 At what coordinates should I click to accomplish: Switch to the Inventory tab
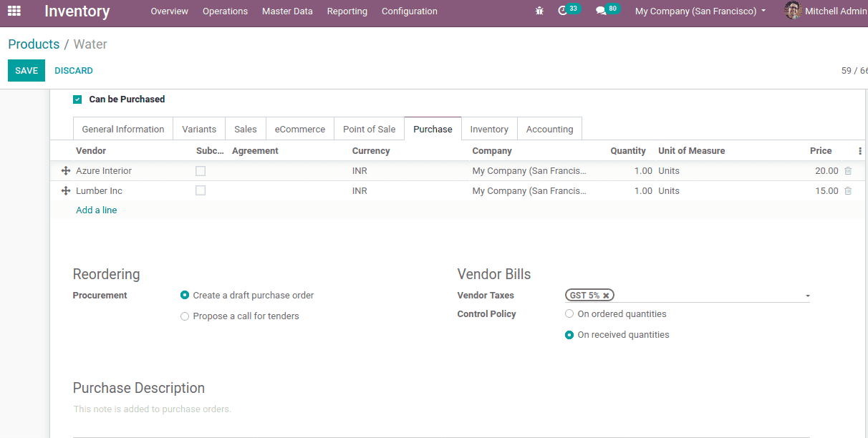(489, 129)
